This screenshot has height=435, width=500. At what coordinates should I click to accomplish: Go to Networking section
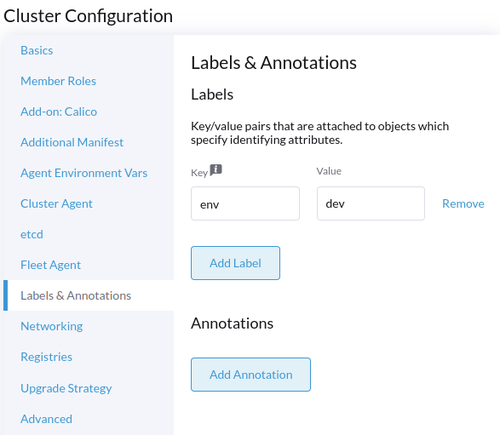coord(52,326)
